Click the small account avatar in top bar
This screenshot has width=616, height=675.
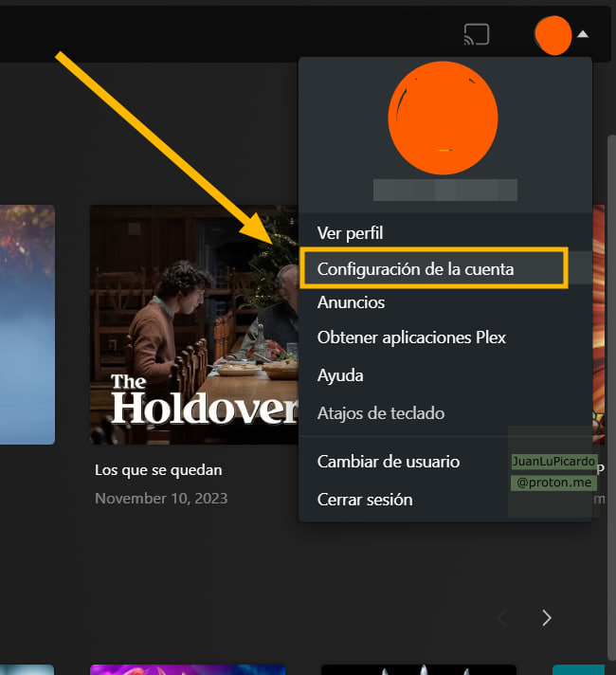click(553, 35)
